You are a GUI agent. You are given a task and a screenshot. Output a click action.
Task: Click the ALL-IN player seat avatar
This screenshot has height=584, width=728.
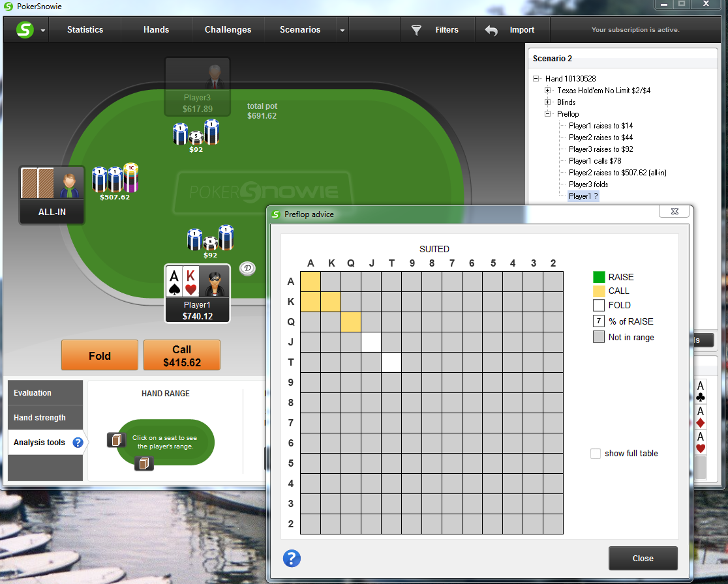[x=68, y=184]
